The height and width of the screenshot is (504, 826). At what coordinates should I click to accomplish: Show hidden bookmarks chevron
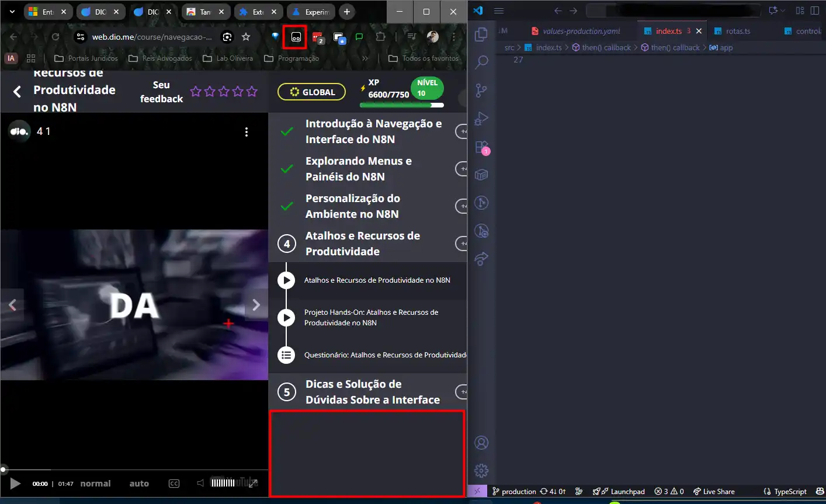[x=365, y=58]
